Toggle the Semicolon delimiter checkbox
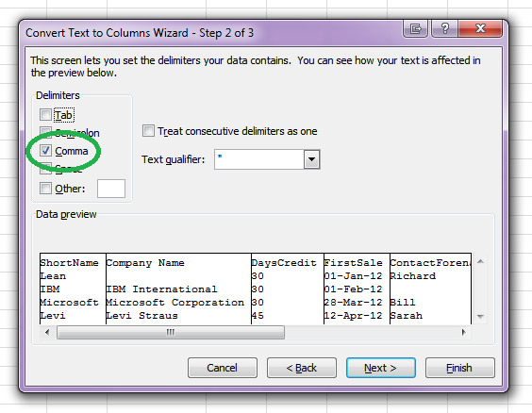 pos(45,132)
